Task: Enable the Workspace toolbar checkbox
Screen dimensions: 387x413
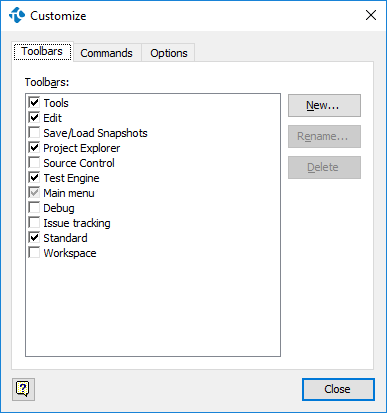Action: [x=34, y=253]
